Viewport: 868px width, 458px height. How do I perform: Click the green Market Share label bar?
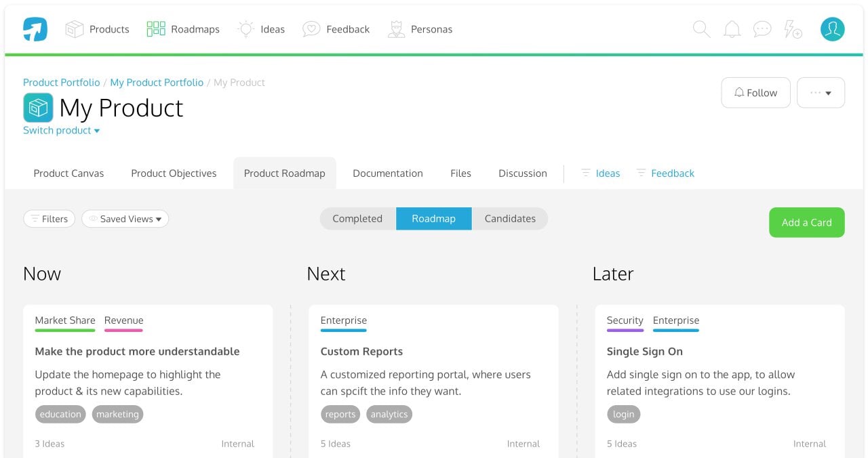(65, 330)
